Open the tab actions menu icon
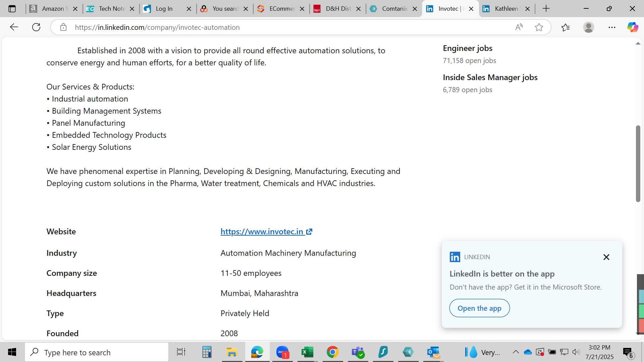This screenshot has width=644, height=362. pyautogui.click(x=12, y=9)
